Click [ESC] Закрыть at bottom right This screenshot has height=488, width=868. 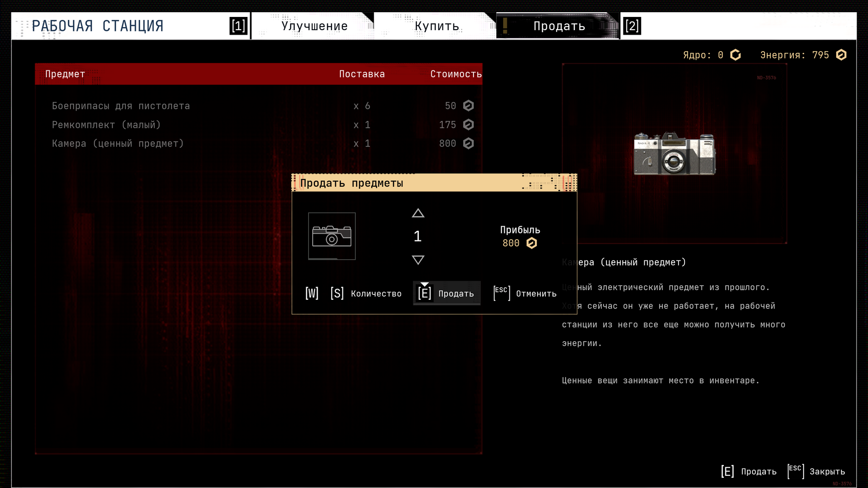click(x=816, y=471)
